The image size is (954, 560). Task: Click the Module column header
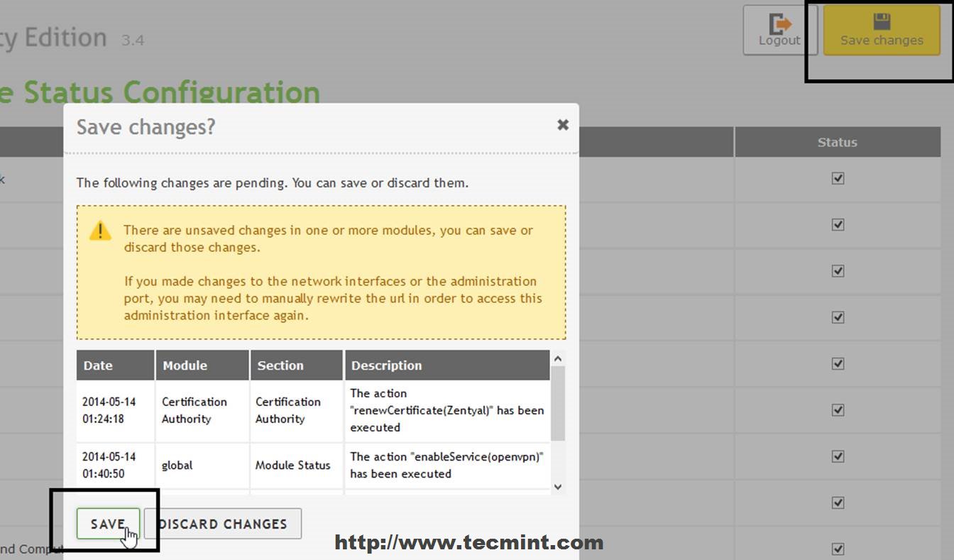pos(202,366)
